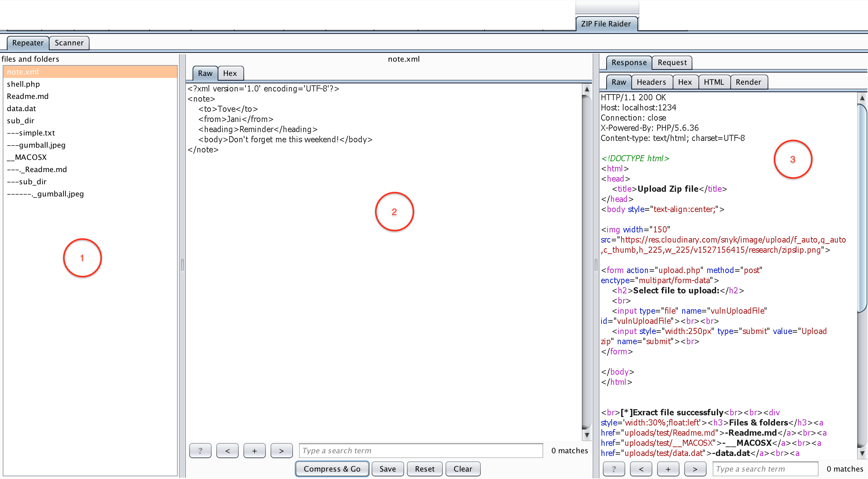The image size is (868, 479).
Task: Select shell.php in the files list
Action: coord(23,84)
